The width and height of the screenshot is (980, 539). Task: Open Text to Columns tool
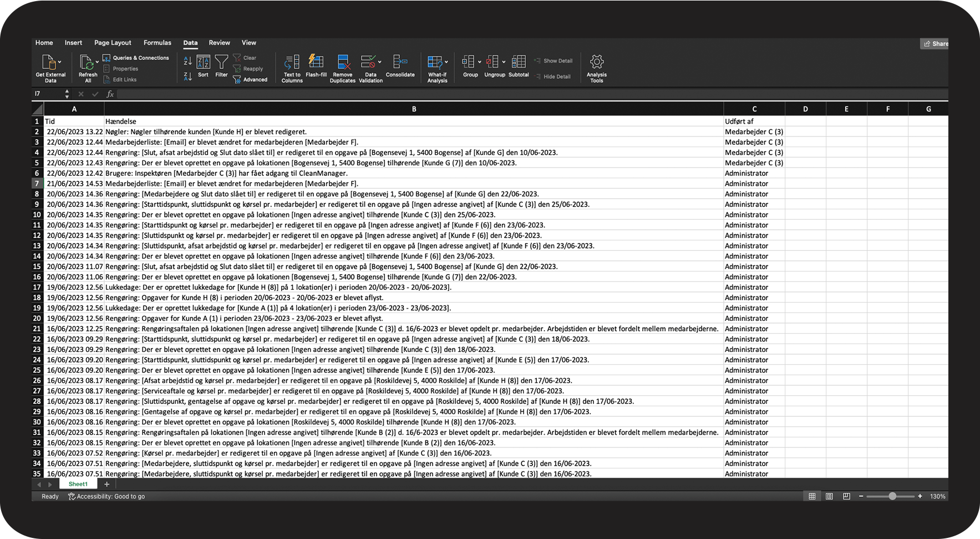click(292, 62)
